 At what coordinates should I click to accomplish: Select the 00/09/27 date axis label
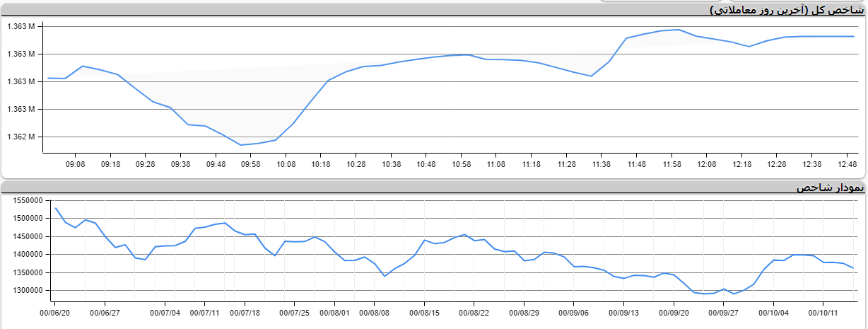click(724, 312)
